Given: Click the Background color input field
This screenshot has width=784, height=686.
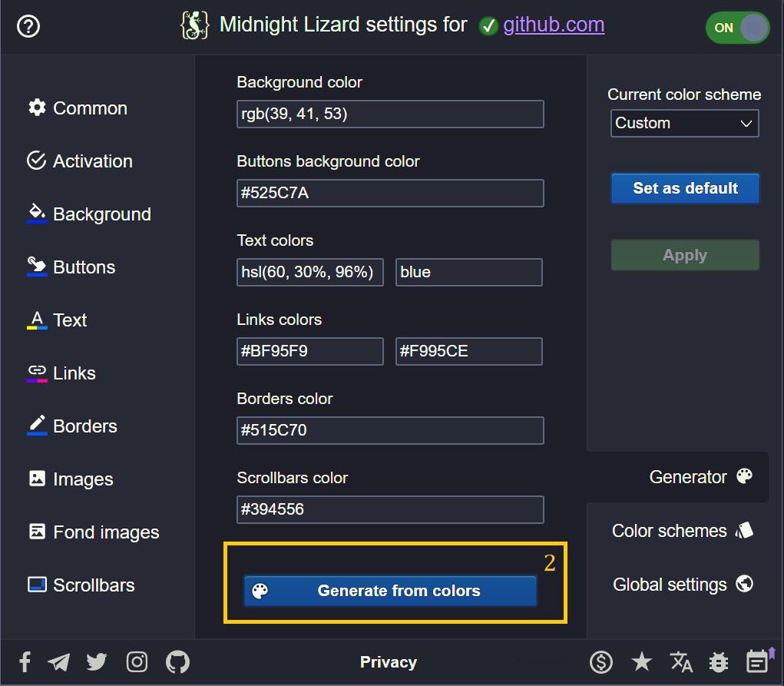Looking at the screenshot, I should [x=390, y=114].
